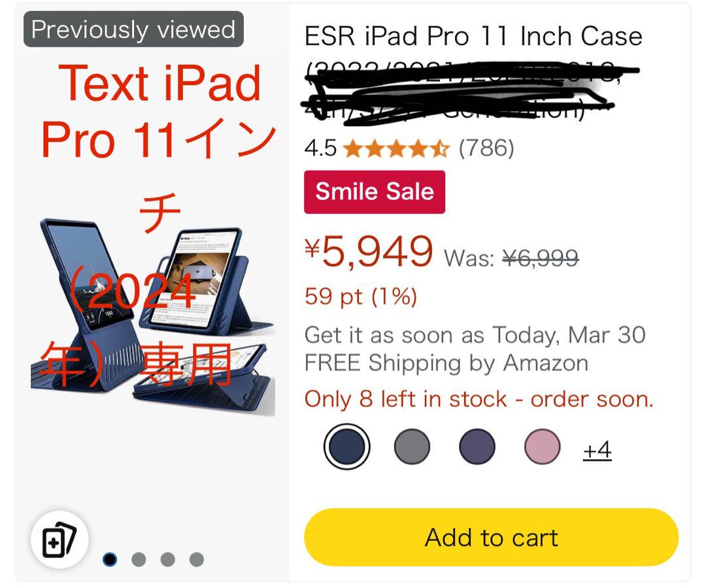Choose the gray color swatch
Viewport: 706px width, 588px height.
412,447
